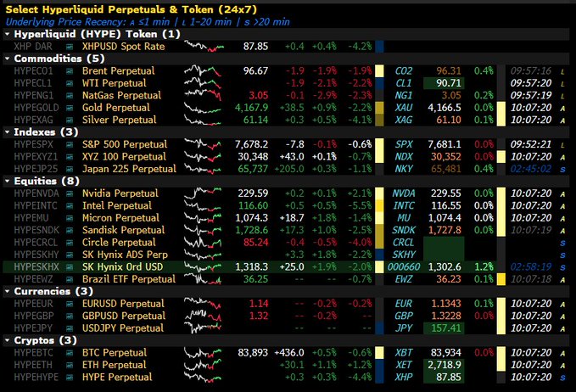Open the NDX underlying ticker
Screen dimensions: 576x392
(403, 156)
